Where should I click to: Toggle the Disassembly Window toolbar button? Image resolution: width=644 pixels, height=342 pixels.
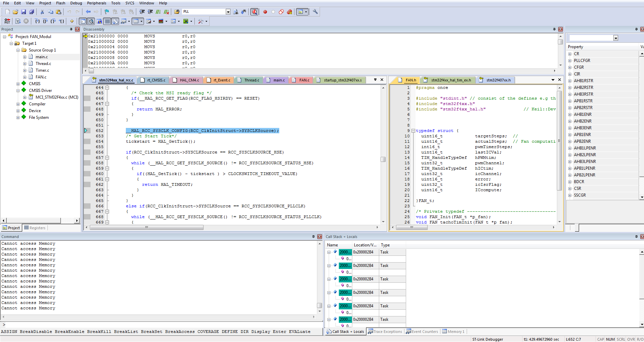[x=91, y=21]
